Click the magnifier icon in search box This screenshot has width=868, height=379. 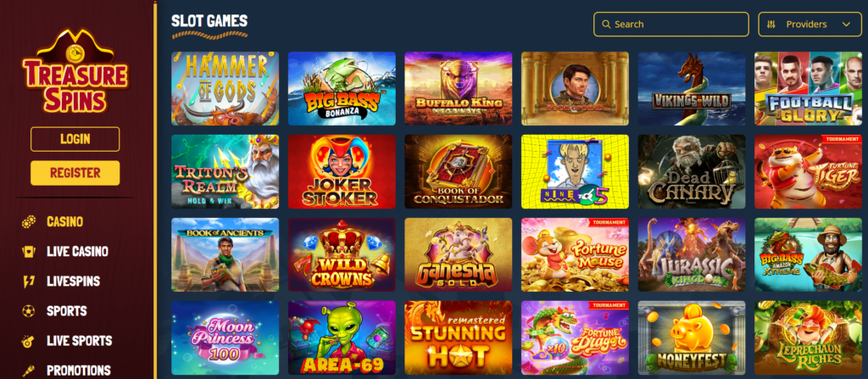606,25
